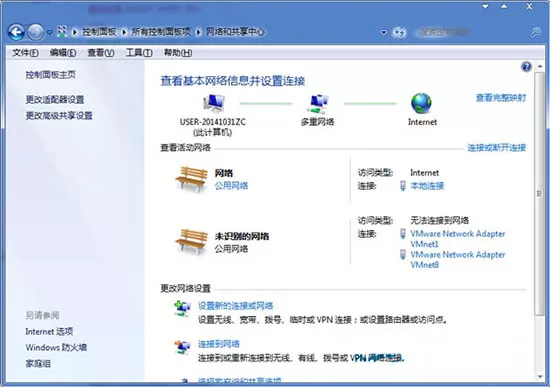Click the bench icon beside 网络
Screen dimensions: 550x387
192,179
